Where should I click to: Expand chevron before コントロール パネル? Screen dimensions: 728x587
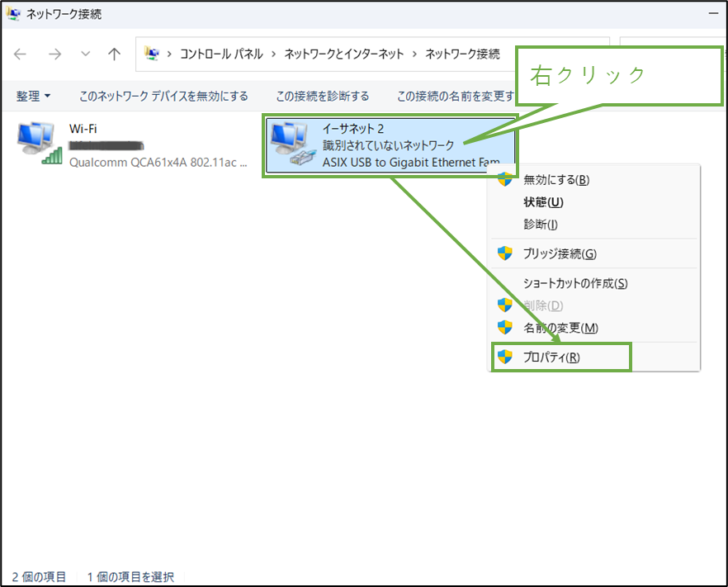point(169,54)
